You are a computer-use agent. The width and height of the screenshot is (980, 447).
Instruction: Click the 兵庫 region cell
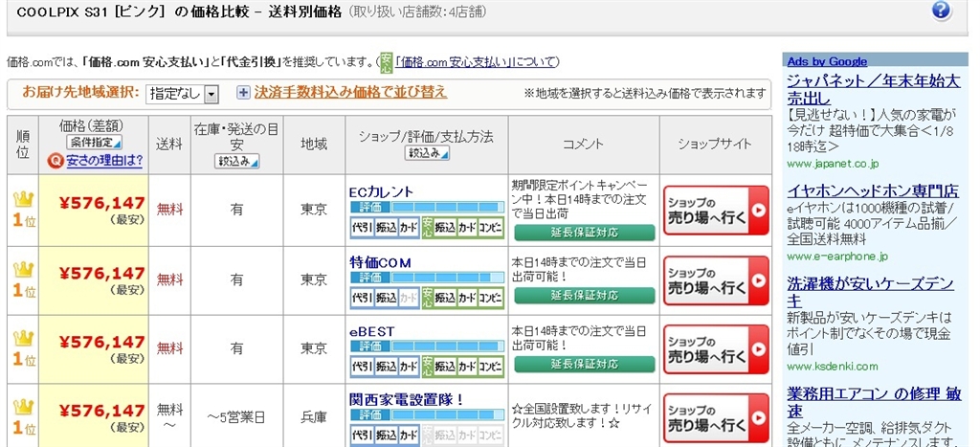tap(314, 417)
